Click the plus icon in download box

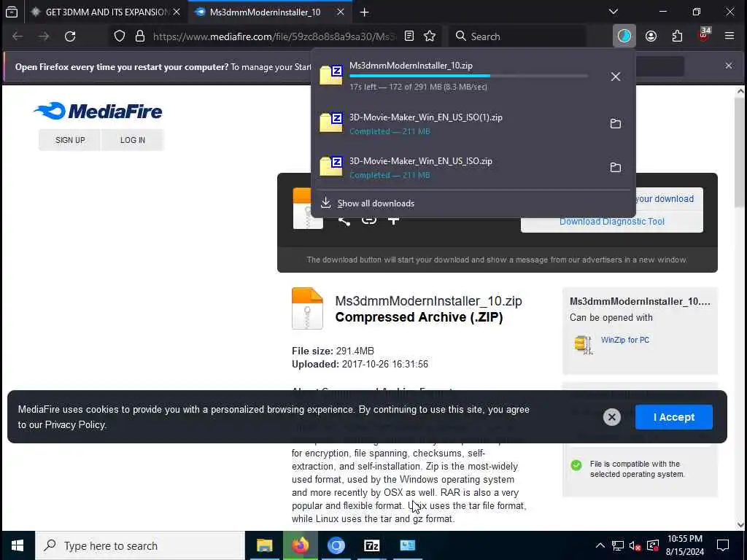coord(393,220)
